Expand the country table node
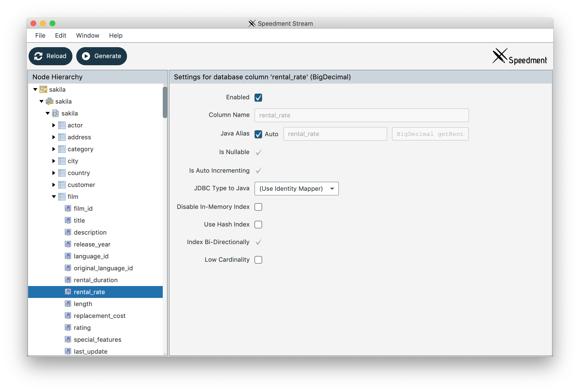 tap(54, 173)
